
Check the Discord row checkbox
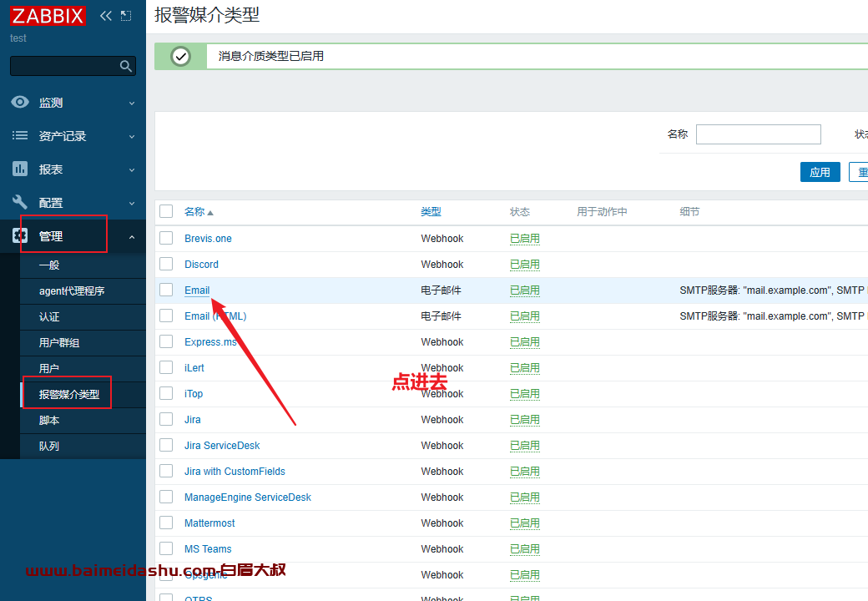(x=166, y=264)
